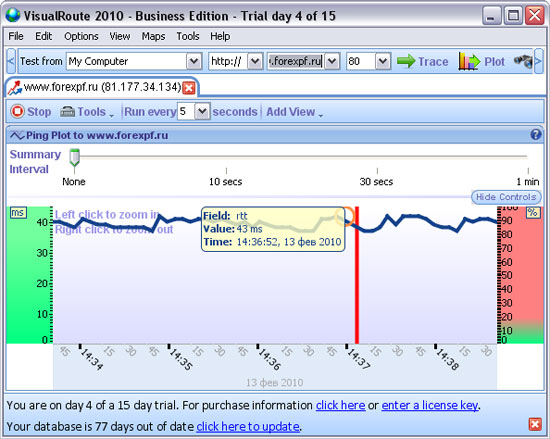Click the Run every 5 value field
This screenshot has height=439, width=550.
(186, 112)
